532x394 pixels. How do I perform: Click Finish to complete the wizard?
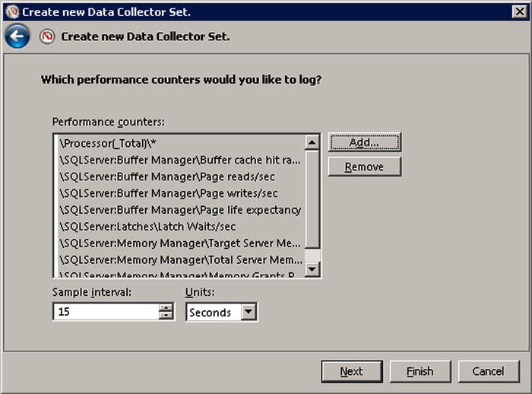[x=420, y=372]
